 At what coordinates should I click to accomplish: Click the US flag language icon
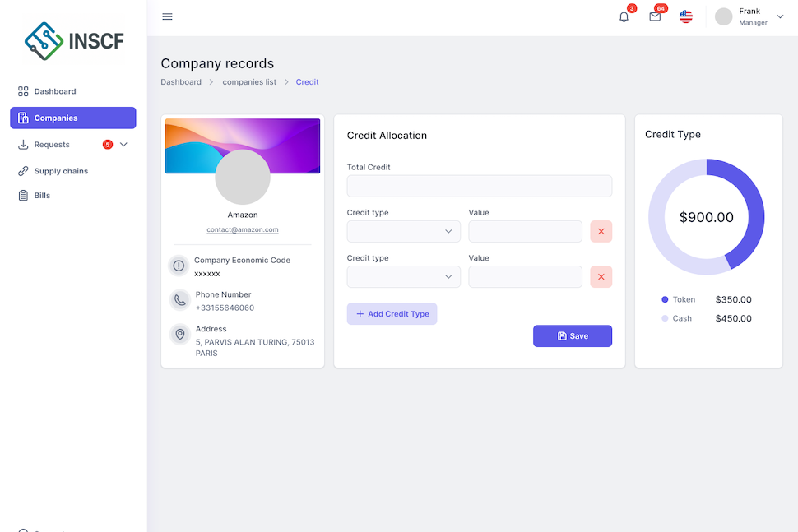click(685, 16)
